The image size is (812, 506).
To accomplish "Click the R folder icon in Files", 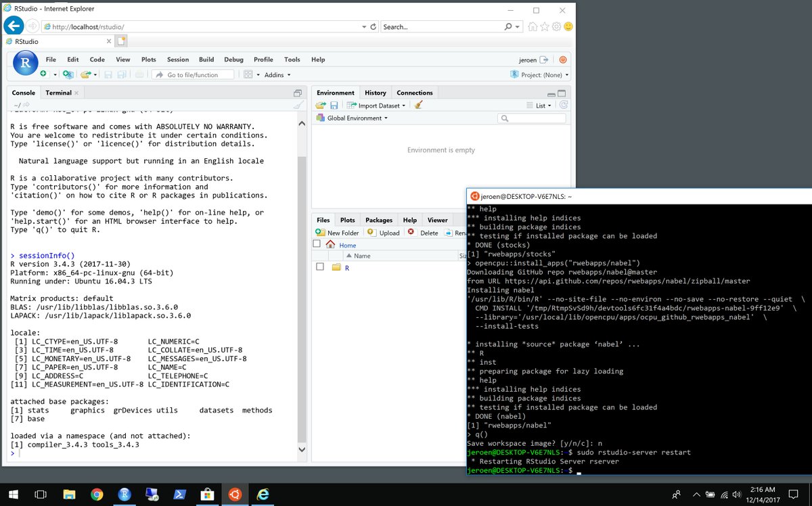I will point(336,268).
